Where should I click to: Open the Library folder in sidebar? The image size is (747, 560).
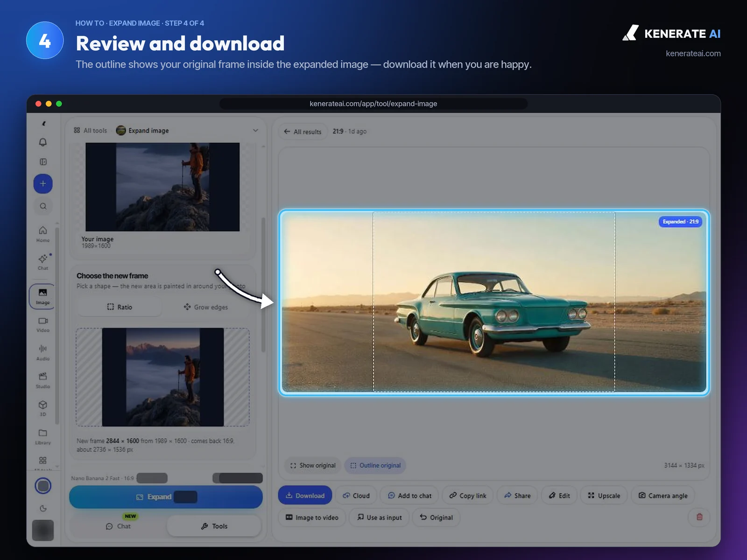(x=43, y=436)
